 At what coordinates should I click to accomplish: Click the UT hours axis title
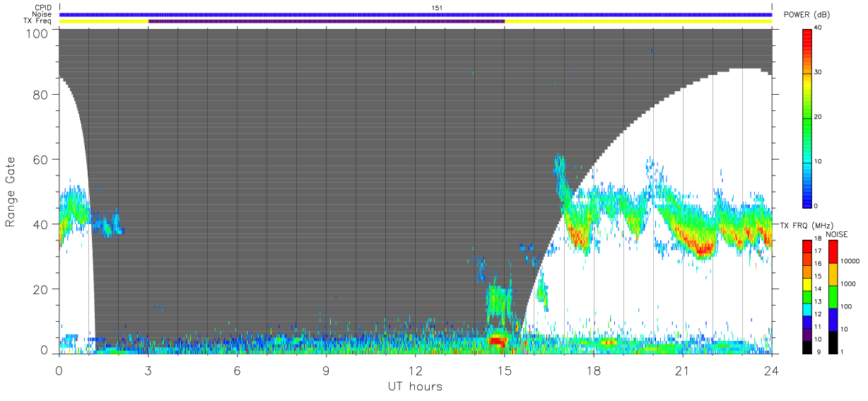pos(415,386)
